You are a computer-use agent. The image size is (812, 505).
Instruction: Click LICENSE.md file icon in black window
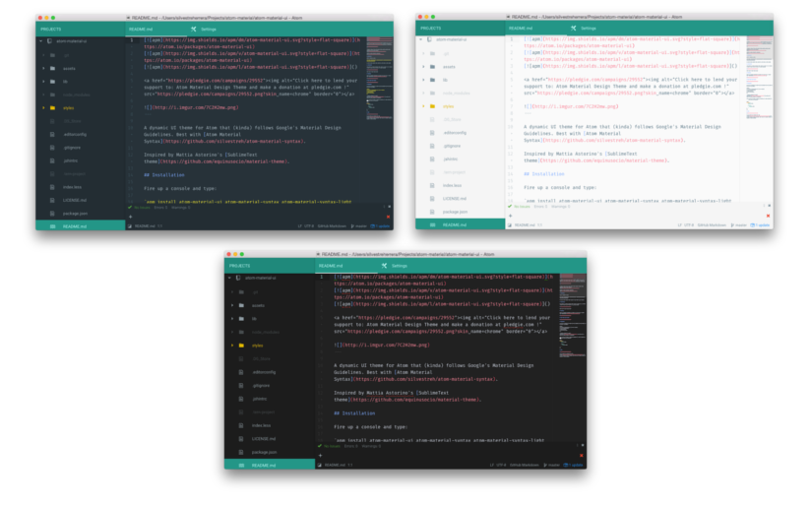241,439
